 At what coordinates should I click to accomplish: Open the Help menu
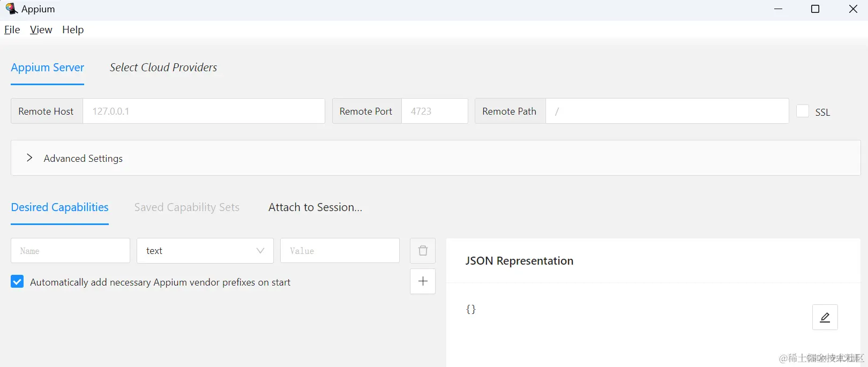(73, 29)
